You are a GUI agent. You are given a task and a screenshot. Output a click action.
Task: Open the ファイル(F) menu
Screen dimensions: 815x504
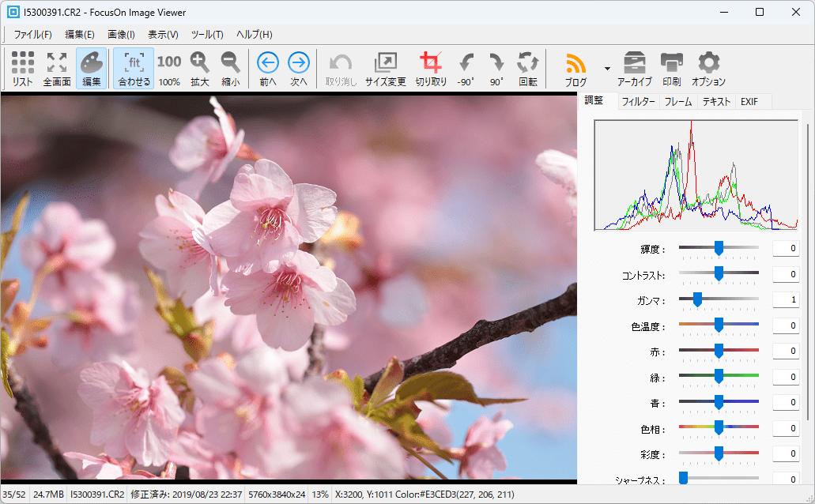pyautogui.click(x=32, y=35)
